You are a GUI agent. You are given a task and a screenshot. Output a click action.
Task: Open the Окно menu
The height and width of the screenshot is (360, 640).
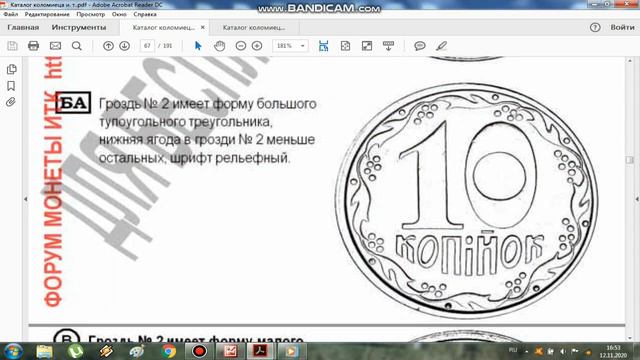(119, 14)
